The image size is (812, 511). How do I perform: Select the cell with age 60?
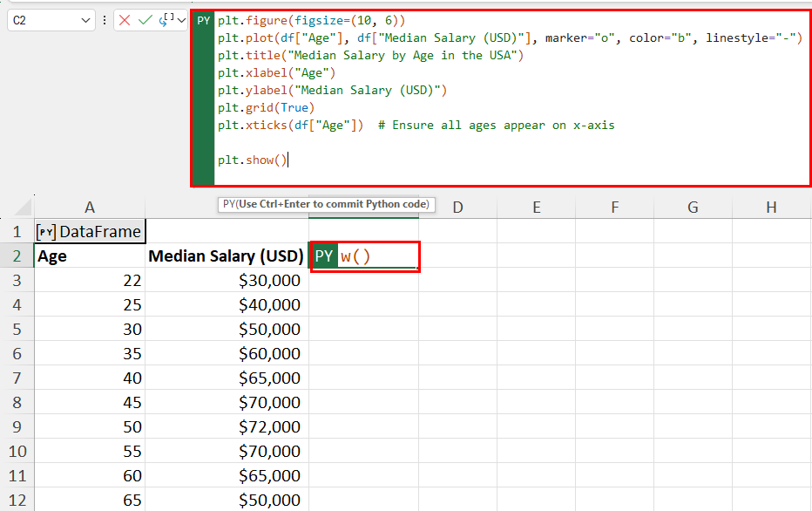[x=90, y=475]
